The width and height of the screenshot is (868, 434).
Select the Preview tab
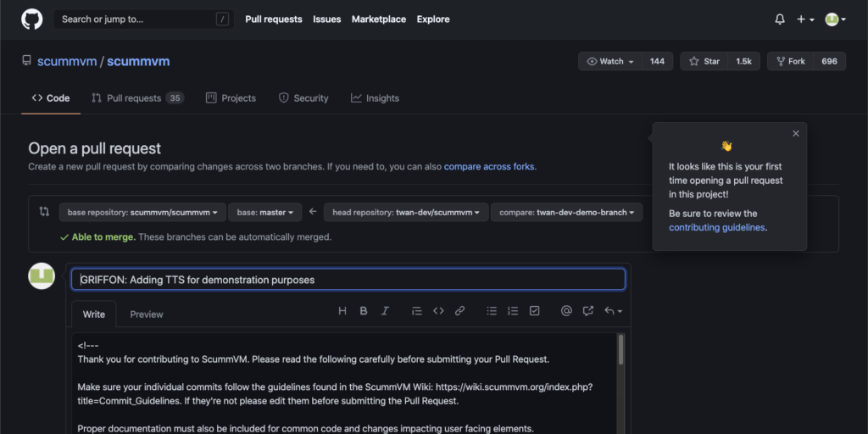tap(146, 314)
